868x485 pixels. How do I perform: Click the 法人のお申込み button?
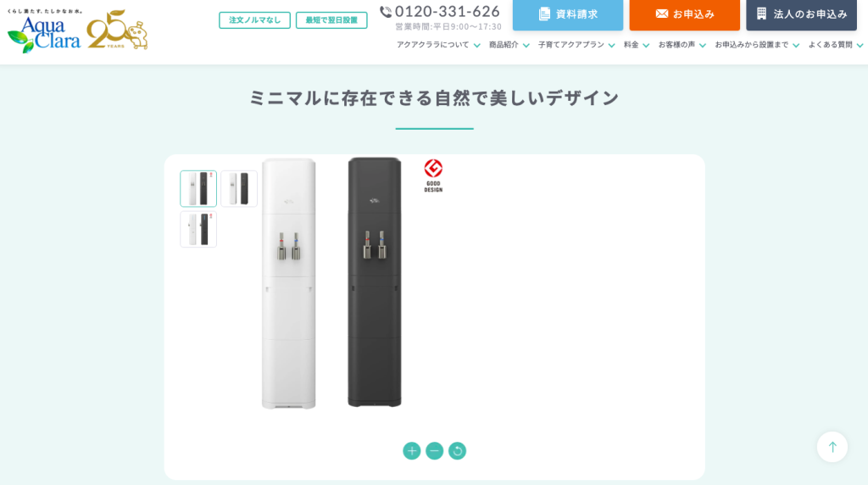point(801,14)
